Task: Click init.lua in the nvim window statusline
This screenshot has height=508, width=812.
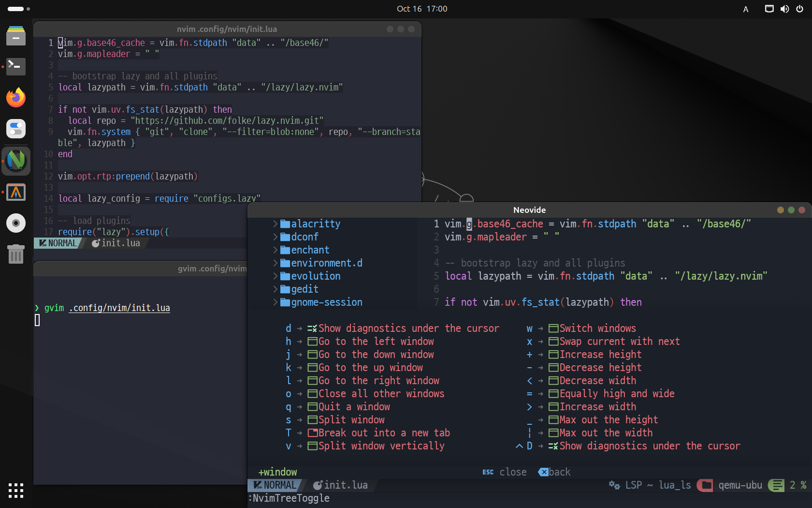Action: [116, 243]
